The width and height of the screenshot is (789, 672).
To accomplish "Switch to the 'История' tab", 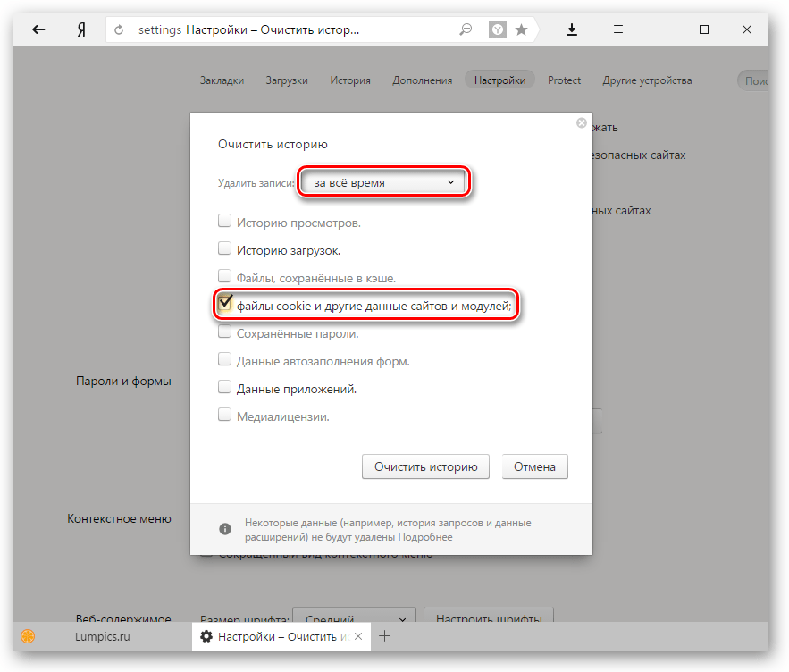I will 349,80.
